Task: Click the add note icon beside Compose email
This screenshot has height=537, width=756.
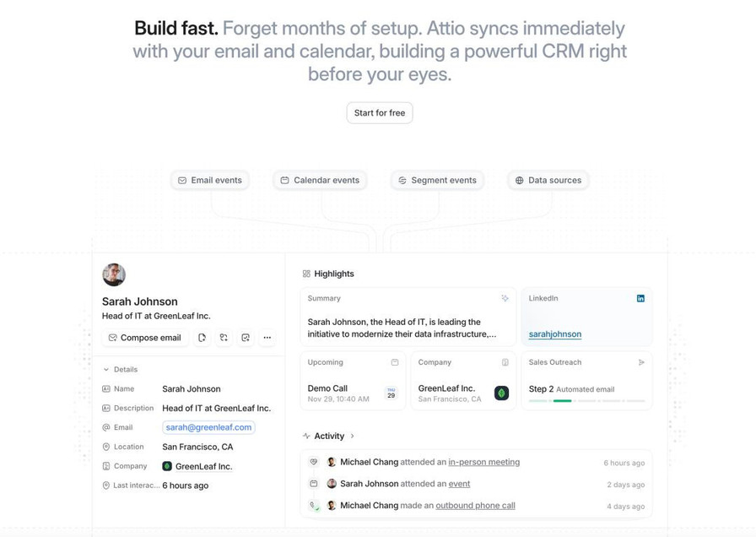Action: tap(202, 338)
